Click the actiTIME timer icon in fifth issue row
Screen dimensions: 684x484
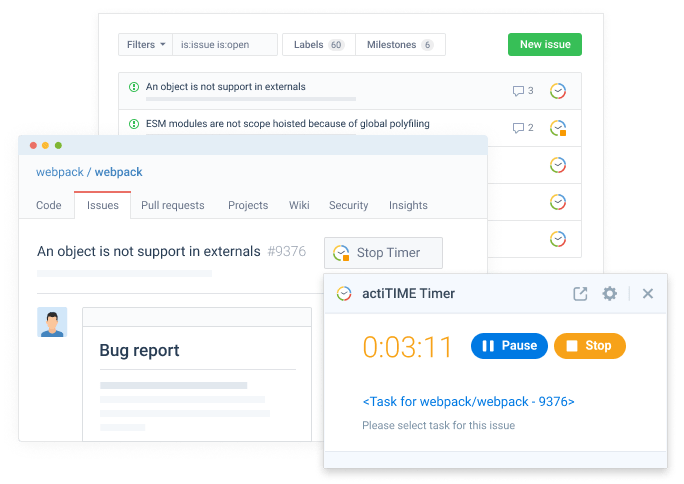pos(557,239)
